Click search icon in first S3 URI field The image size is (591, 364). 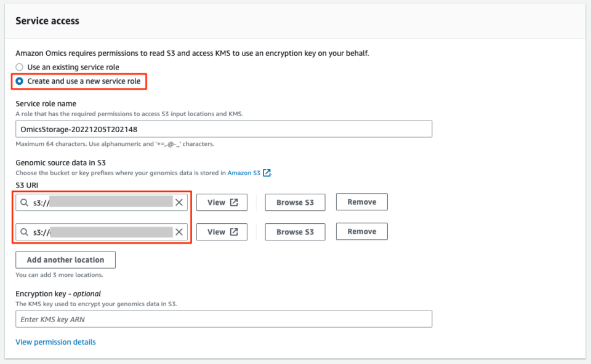pos(25,202)
